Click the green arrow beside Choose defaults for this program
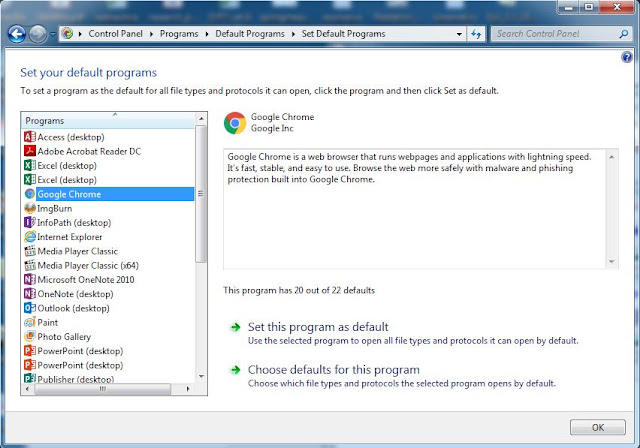The image size is (640, 448). click(235, 370)
